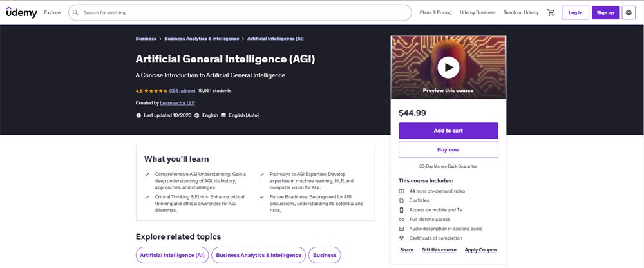Click the course title heading

(225, 59)
